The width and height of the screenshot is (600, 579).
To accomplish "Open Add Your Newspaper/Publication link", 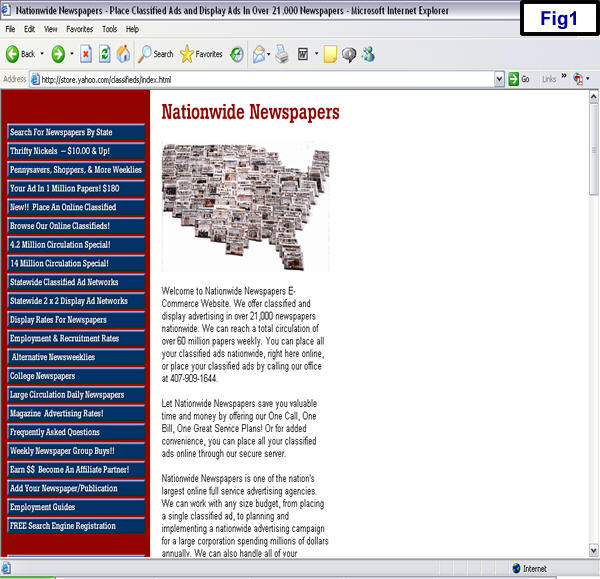I will 76,488.
